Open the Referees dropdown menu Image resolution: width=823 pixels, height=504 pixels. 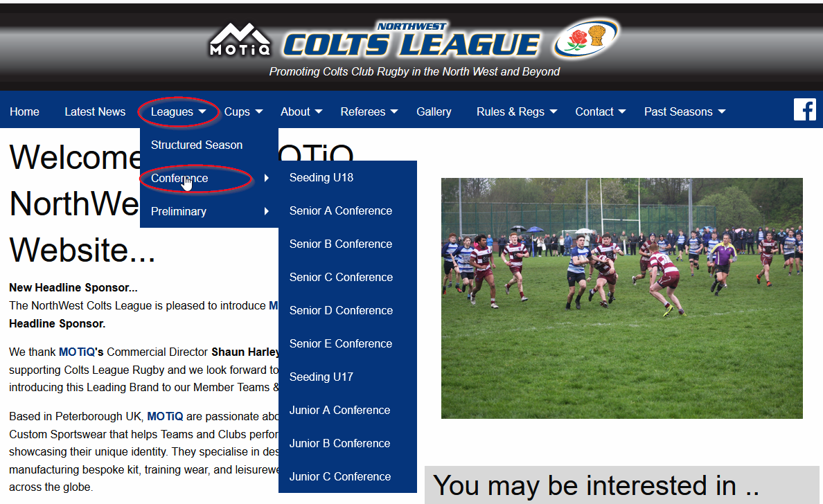(x=369, y=111)
